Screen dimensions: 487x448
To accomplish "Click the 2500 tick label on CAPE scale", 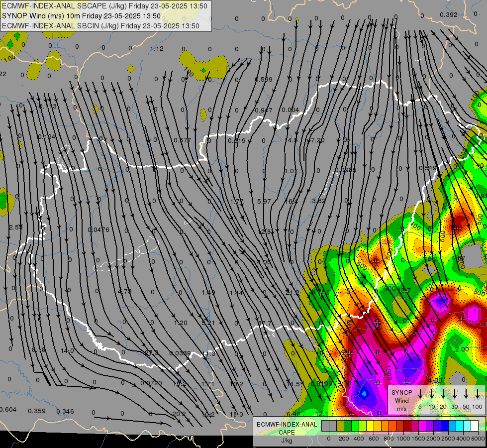I will 448,439.
